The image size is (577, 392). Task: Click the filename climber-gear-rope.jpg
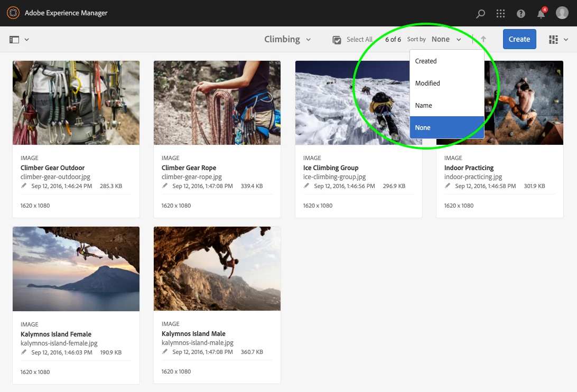[192, 177]
